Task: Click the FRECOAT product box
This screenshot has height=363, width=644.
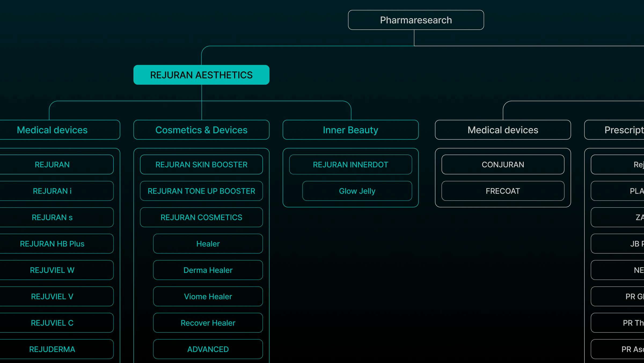Action: [x=503, y=191]
